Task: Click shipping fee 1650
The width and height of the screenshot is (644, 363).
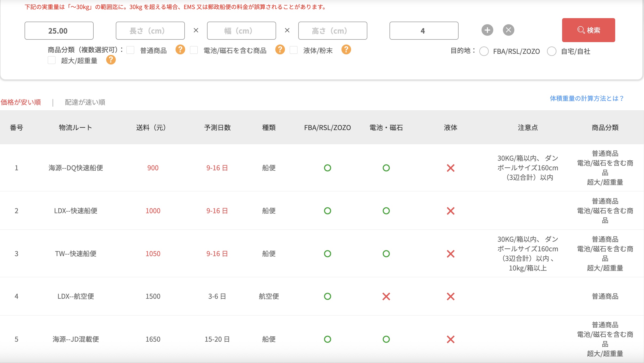Action: click(153, 339)
